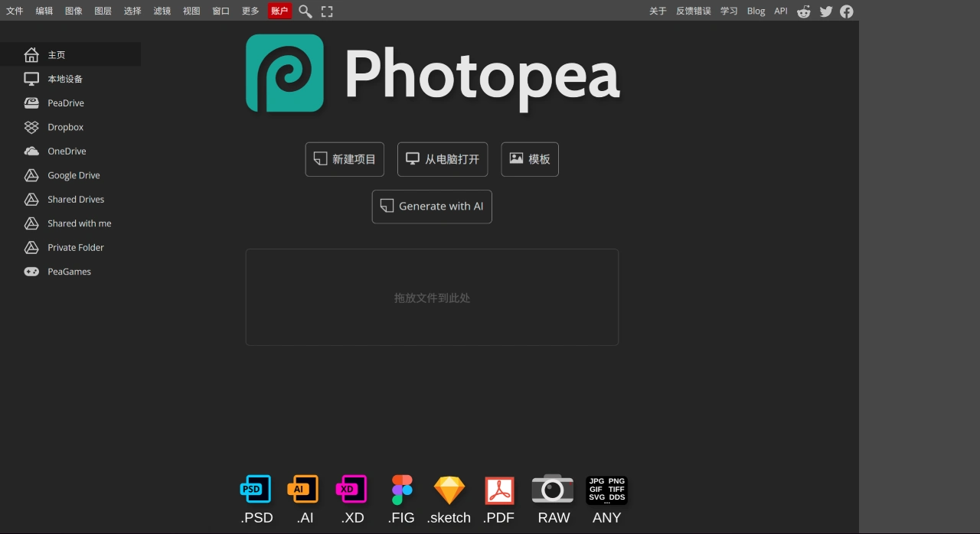The image size is (980, 534).
Task: Open the 关于 link
Action: click(x=658, y=11)
